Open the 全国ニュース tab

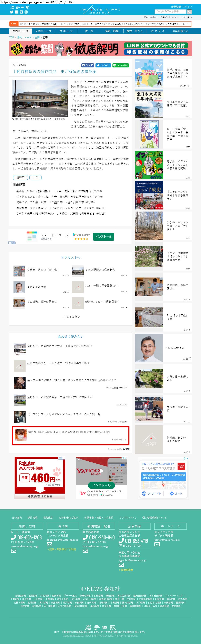[43, 31]
